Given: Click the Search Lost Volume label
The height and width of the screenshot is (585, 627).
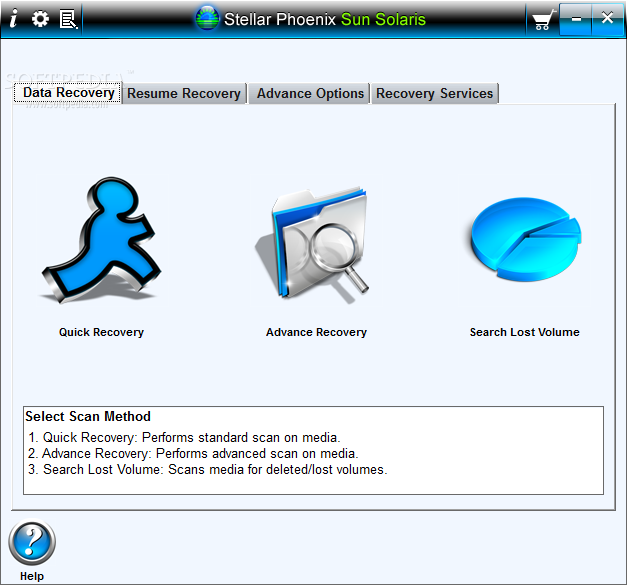Looking at the screenshot, I should click(525, 332).
